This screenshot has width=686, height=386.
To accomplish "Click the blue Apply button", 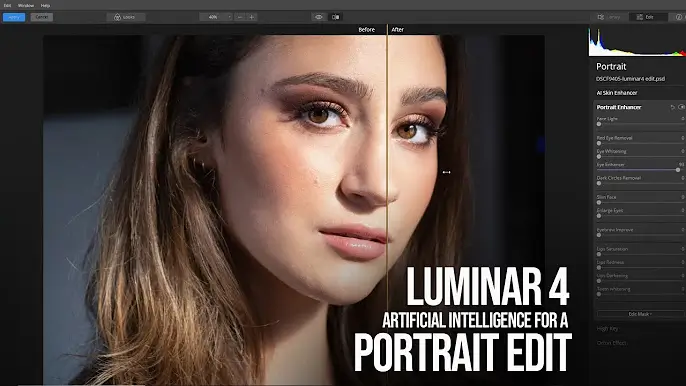I will point(14,17).
